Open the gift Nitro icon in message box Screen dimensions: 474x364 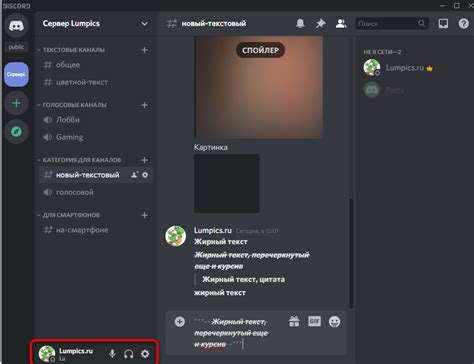coord(294,322)
